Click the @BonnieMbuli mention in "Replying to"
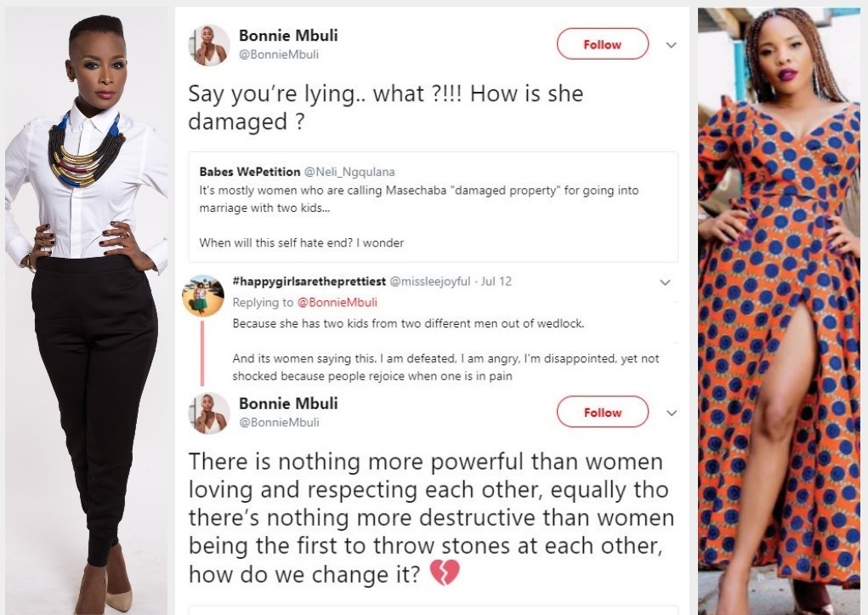The width and height of the screenshot is (868, 615). click(x=330, y=302)
